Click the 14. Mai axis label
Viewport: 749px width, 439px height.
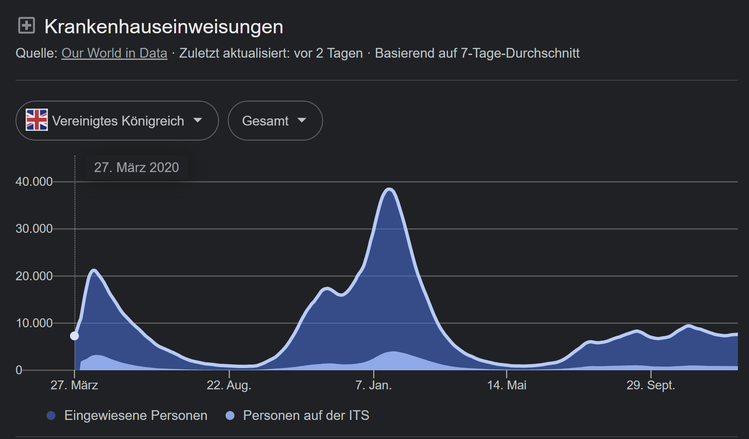pyautogui.click(x=508, y=385)
